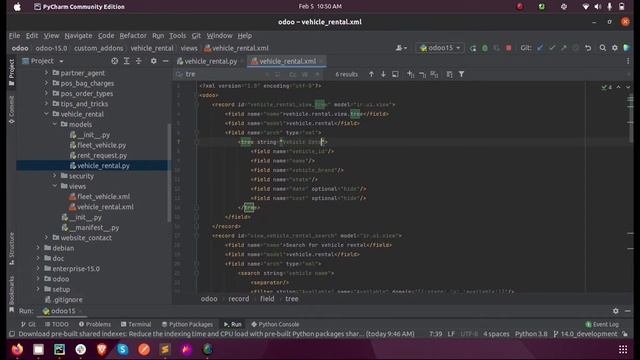The image size is (640, 360).
Task: Open Run panel settings gear
Action: click(x=616, y=311)
